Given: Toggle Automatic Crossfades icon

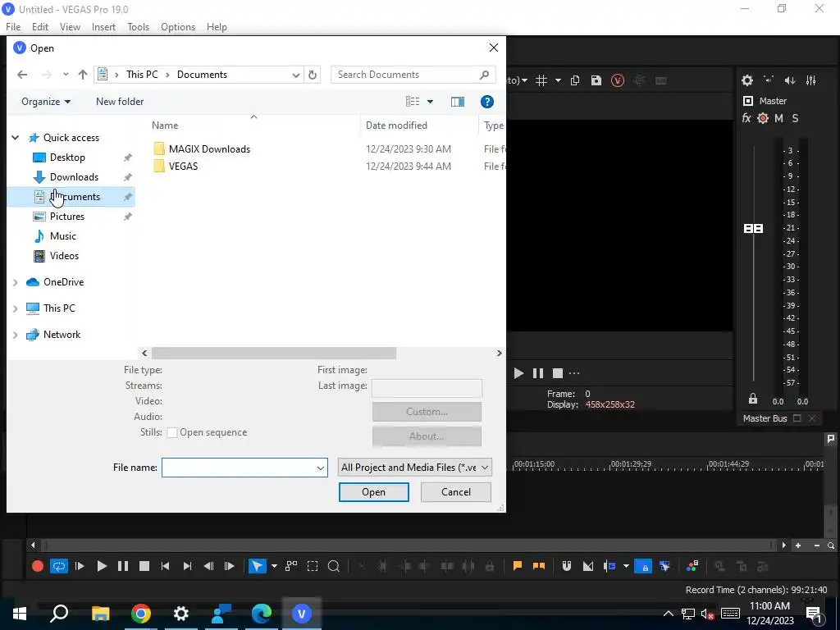Looking at the screenshot, I should (588, 566).
